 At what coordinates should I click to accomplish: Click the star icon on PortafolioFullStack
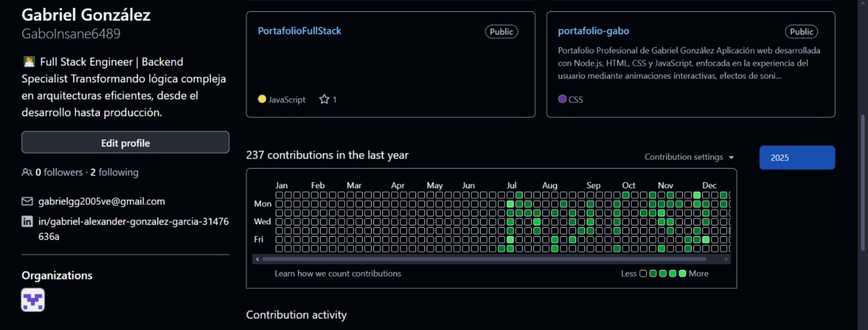click(x=325, y=98)
